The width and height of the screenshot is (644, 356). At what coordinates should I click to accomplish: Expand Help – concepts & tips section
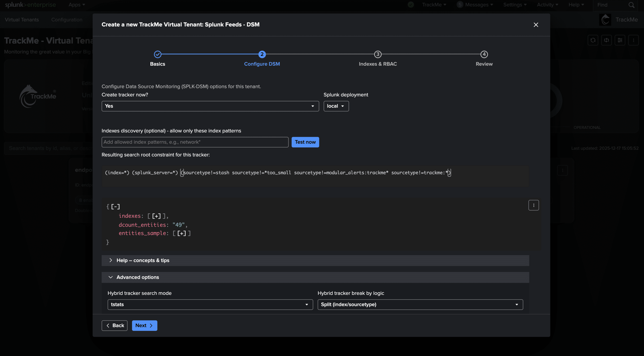143,260
